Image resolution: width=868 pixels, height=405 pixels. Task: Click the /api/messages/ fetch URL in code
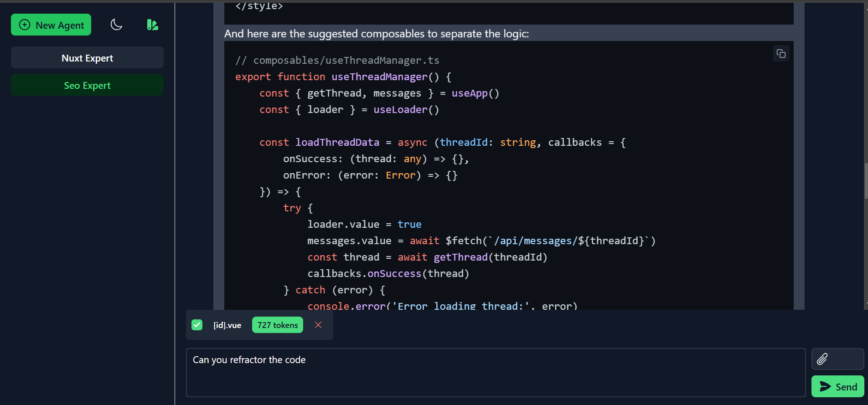click(535, 241)
